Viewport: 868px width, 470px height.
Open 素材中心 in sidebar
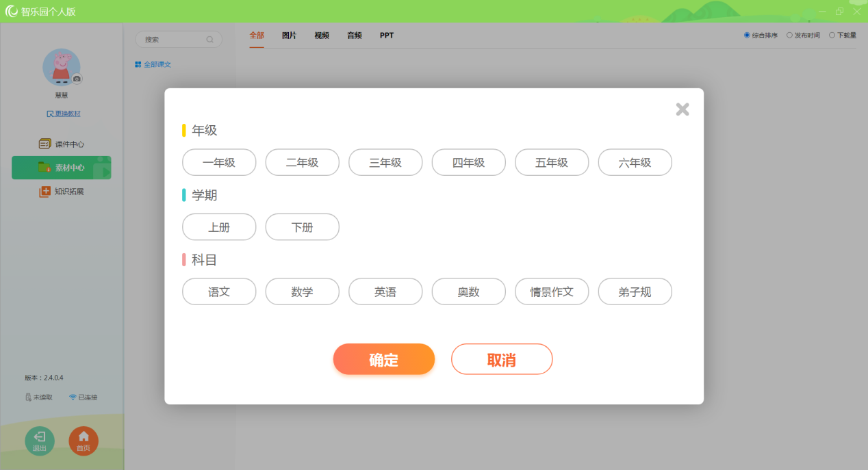(x=62, y=168)
